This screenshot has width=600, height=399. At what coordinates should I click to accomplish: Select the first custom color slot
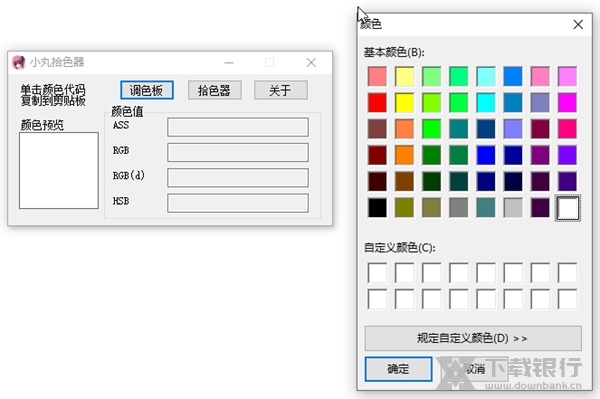[x=377, y=272]
